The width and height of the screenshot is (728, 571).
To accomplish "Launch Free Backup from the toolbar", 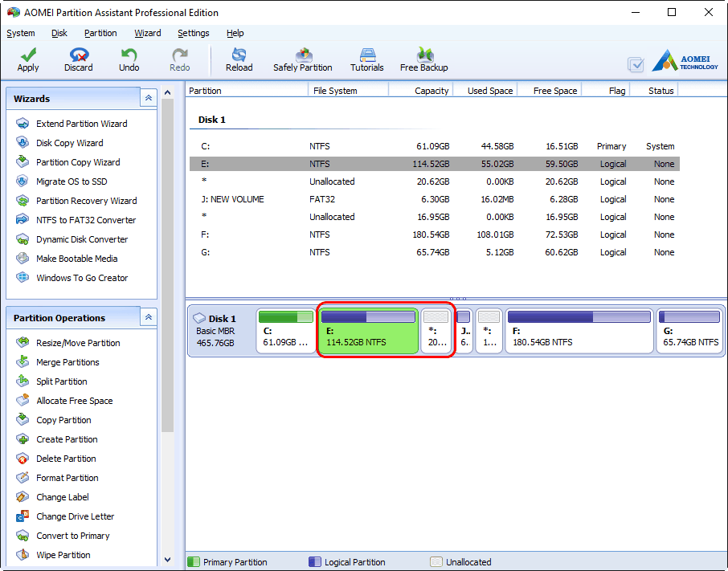I will pyautogui.click(x=423, y=59).
